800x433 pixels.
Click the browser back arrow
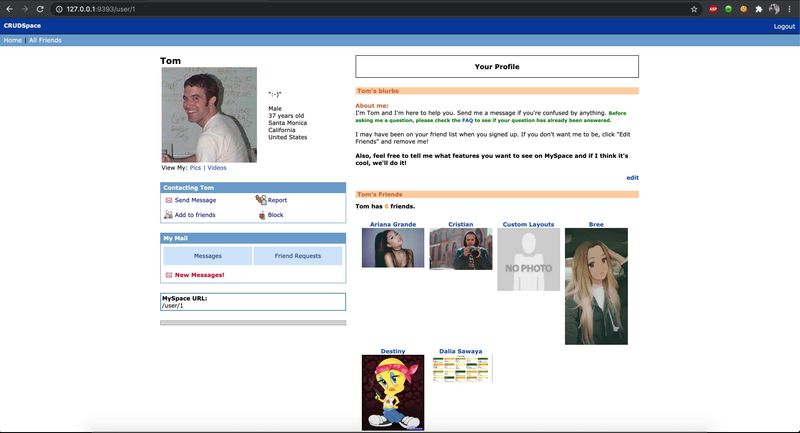click(9, 9)
